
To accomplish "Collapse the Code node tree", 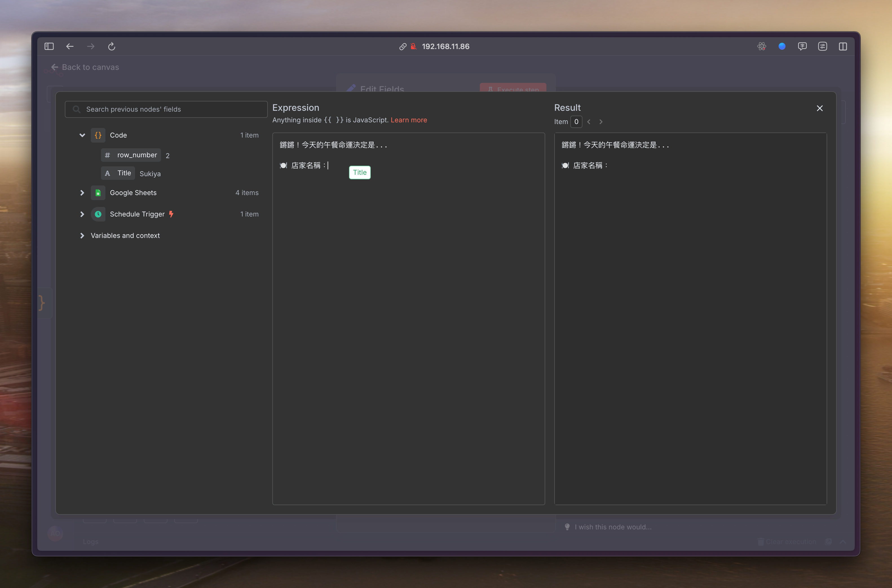I will point(82,135).
